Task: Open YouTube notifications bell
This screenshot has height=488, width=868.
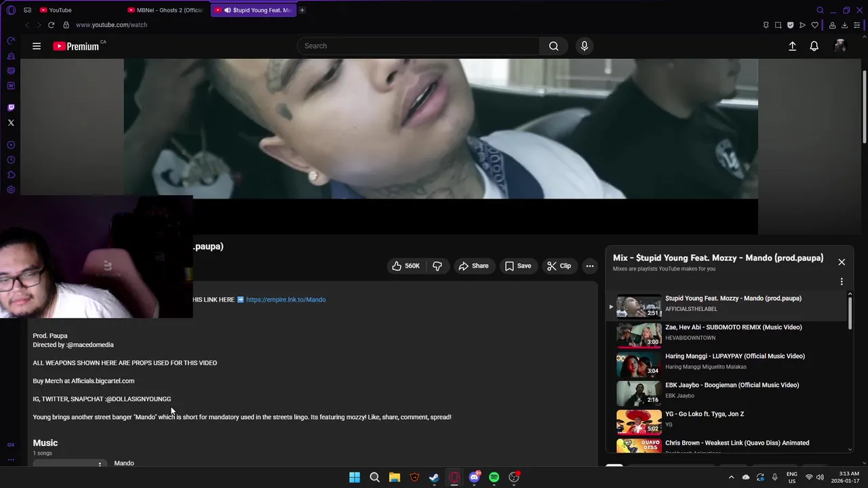Action: 814,46
